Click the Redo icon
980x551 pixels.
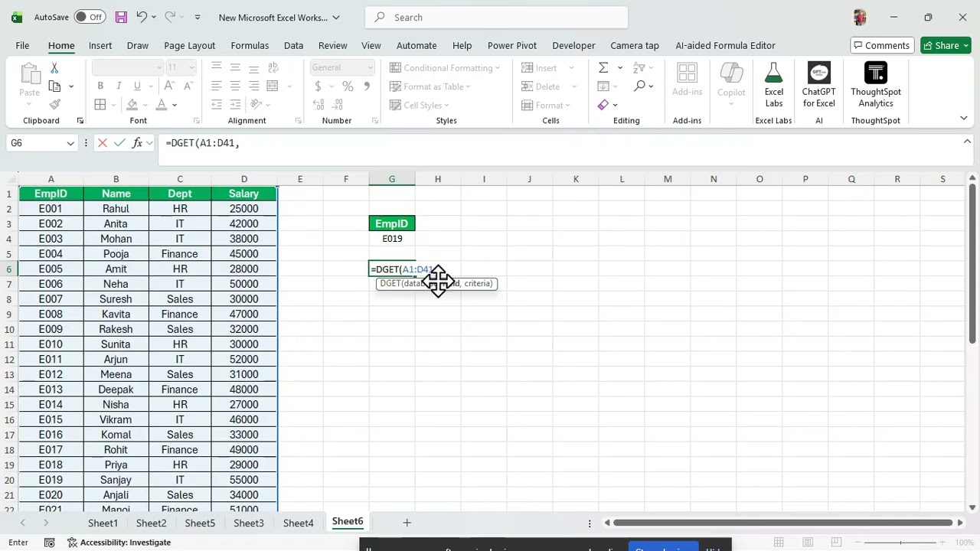170,17
